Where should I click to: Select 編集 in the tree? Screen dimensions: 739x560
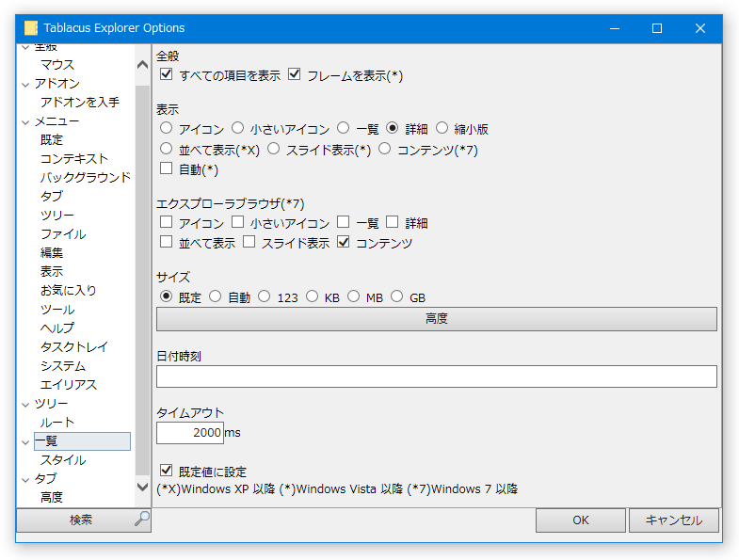52,252
